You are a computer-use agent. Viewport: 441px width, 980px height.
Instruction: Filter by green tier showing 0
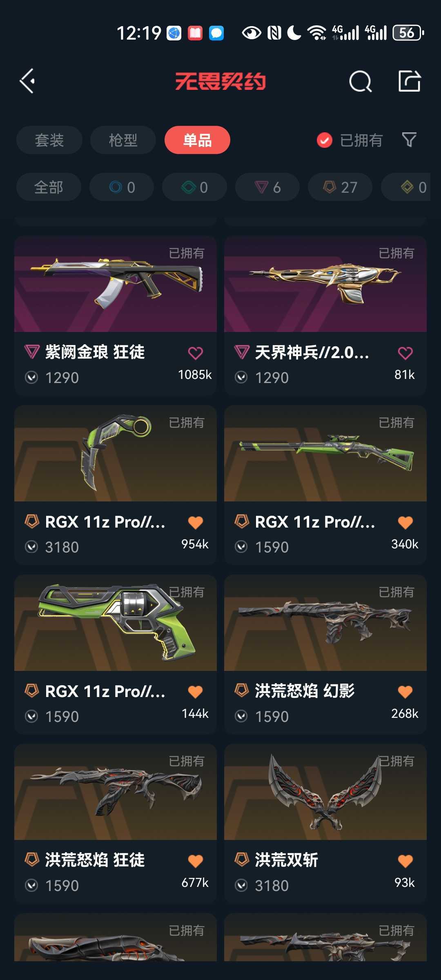click(194, 187)
